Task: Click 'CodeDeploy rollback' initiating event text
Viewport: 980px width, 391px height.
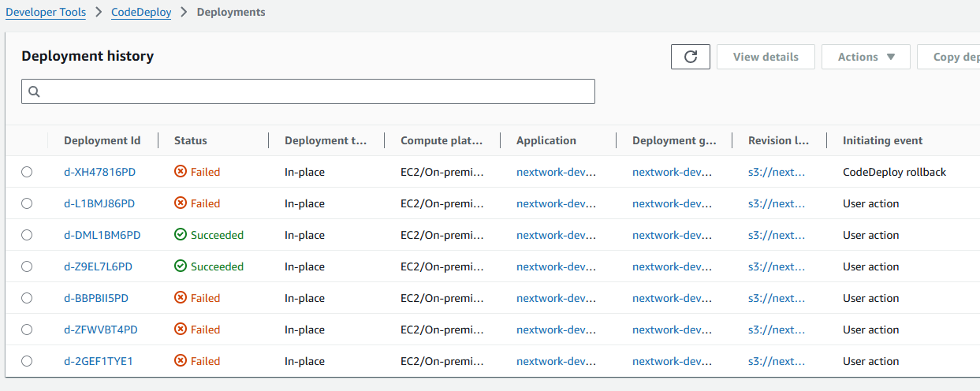Action: (894, 172)
